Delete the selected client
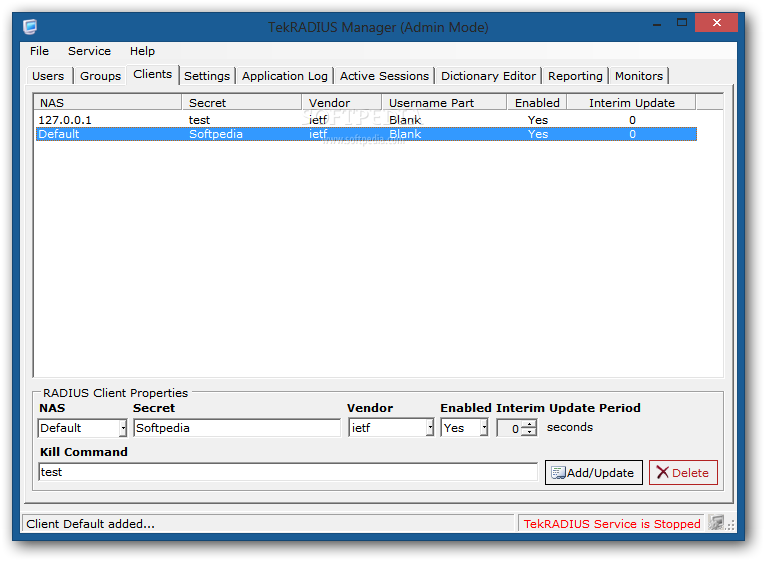The image size is (765, 561). click(683, 472)
